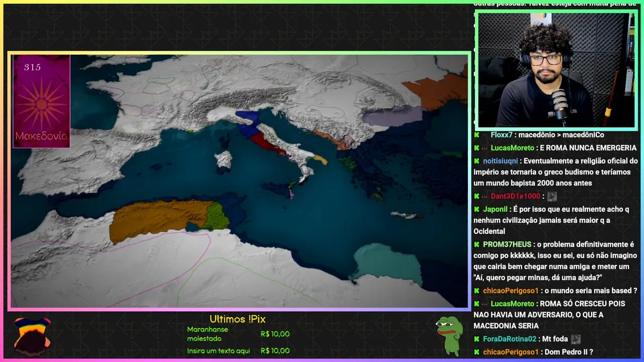Open noitisiuqni user name in chat
The height and width of the screenshot is (362, 644).
click(501, 161)
